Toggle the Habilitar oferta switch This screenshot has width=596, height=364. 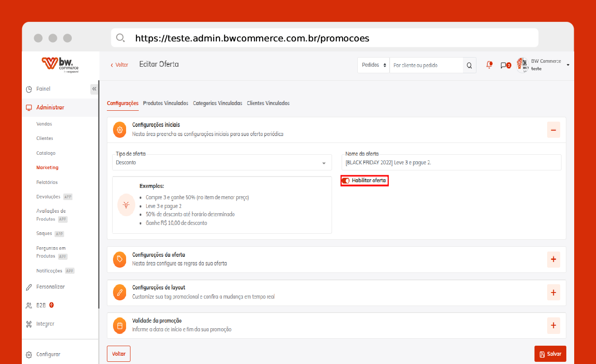click(x=346, y=180)
